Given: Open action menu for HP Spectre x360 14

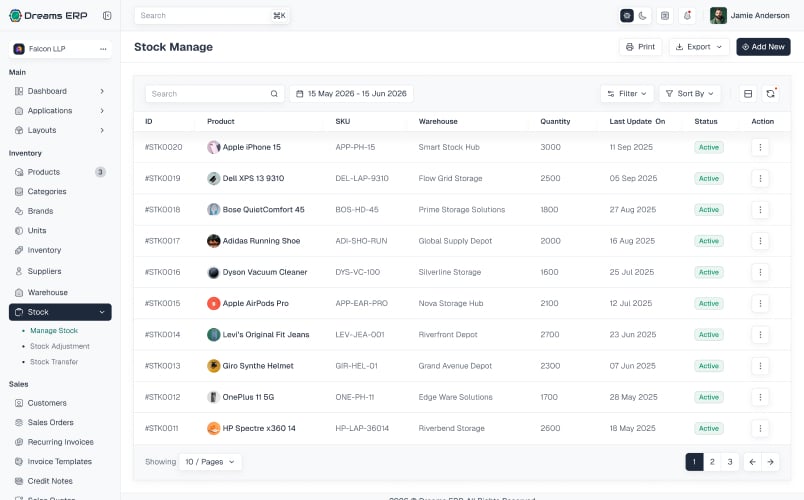Looking at the screenshot, I should 760,428.
